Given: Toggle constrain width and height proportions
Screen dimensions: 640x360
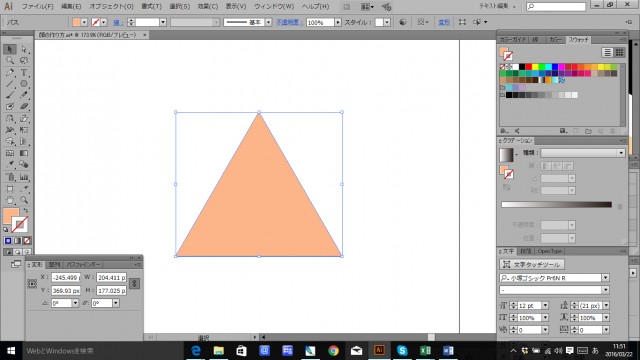Looking at the screenshot, I should tap(134, 284).
